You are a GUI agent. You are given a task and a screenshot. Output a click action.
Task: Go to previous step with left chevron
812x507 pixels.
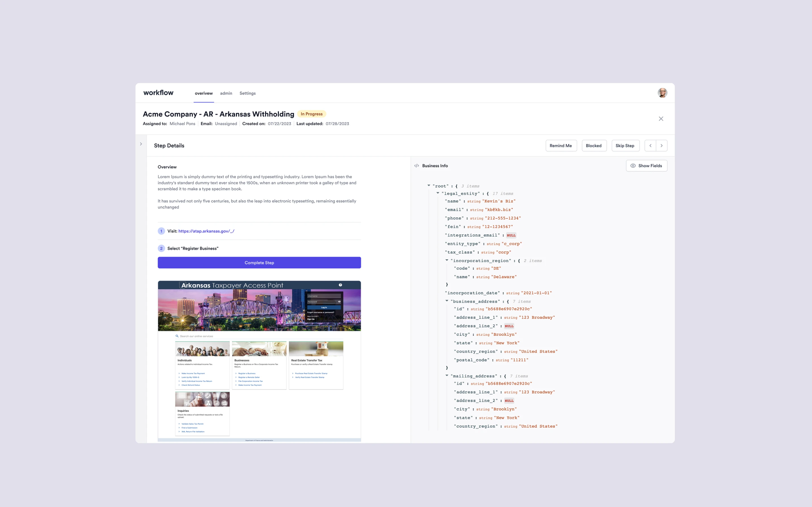[x=650, y=146]
